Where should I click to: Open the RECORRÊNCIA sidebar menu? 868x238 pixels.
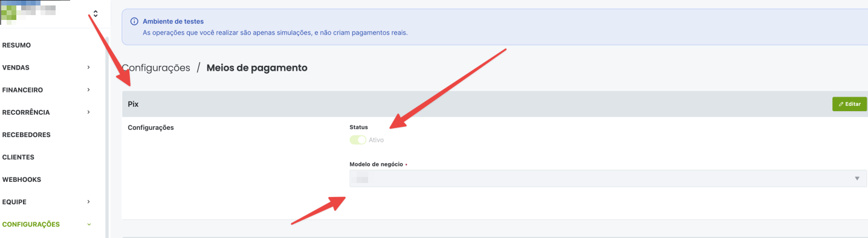click(x=26, y=112)
